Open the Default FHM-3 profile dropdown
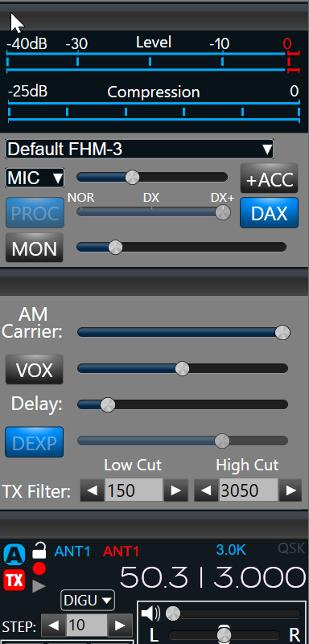Screen dimensions: 309x644 click(x=139, y=149)
